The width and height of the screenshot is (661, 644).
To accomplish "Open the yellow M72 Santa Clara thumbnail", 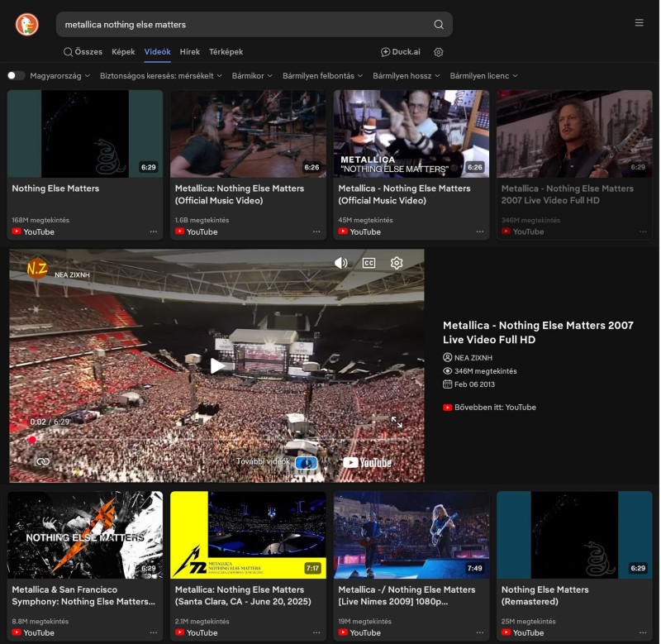I will pos(248,535).
